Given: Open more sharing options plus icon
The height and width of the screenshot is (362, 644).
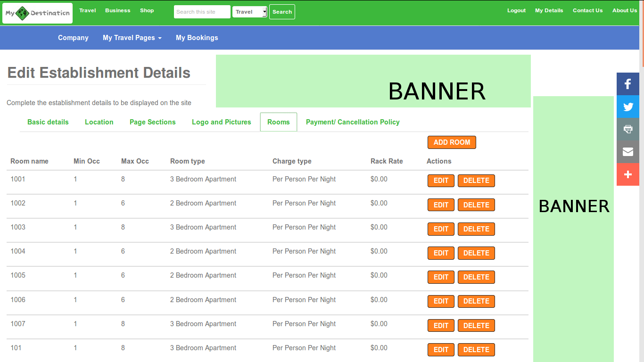Looking at the screenshot, I should 627,174.
